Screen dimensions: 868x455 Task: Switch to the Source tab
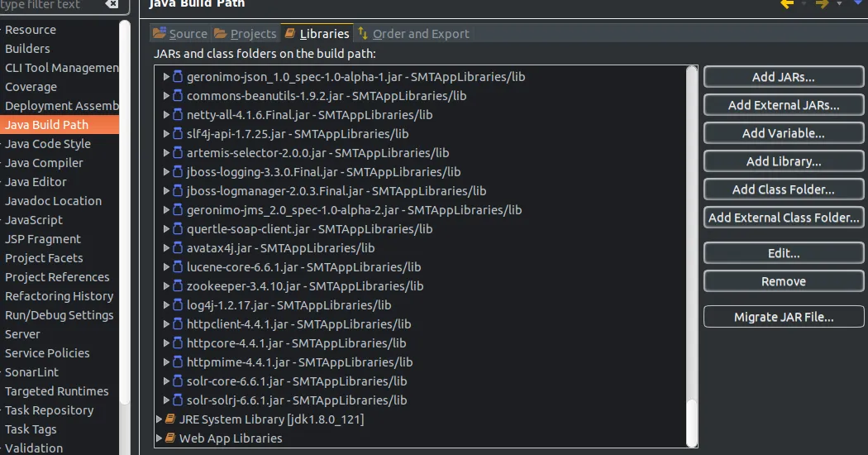(x=180, y=33)
